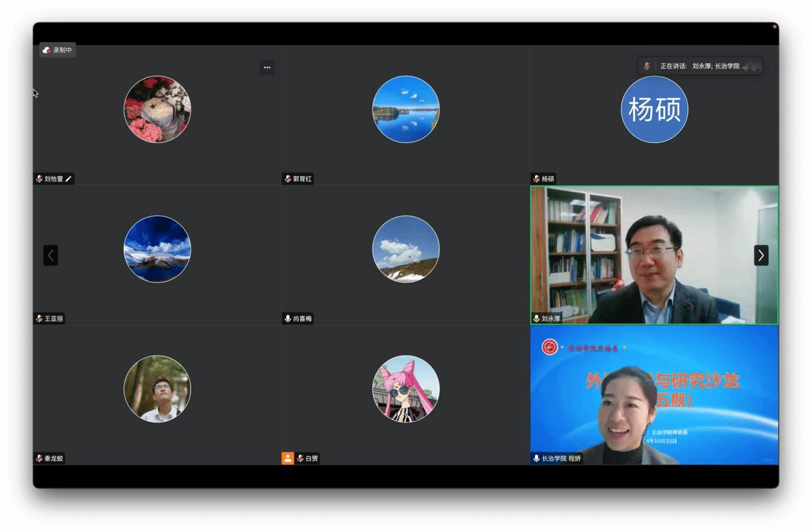Screen dimensions: 812x532
Task: Click the muted microphone icon beside 杨硕
Action: click(536, 179)
